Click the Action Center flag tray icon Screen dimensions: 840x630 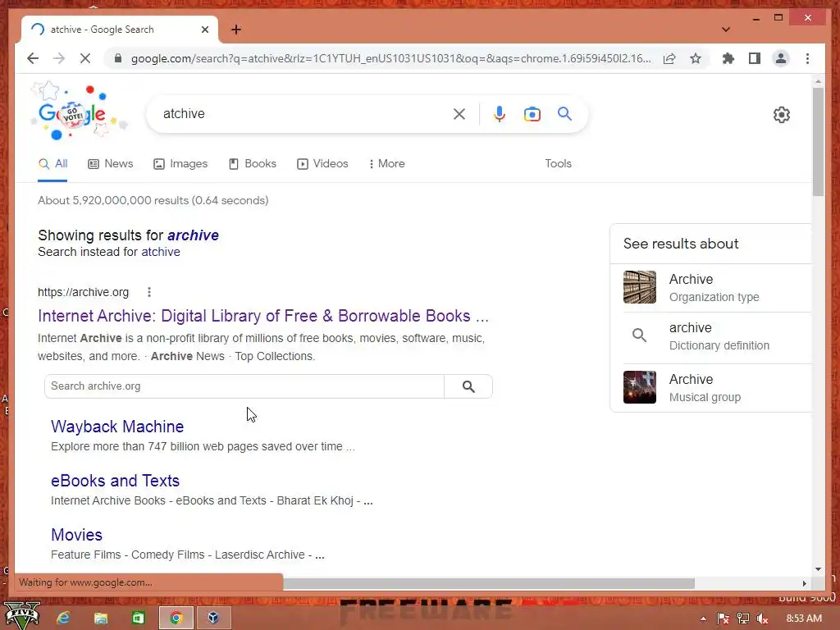pyautogui.click(x=724, y=619)
